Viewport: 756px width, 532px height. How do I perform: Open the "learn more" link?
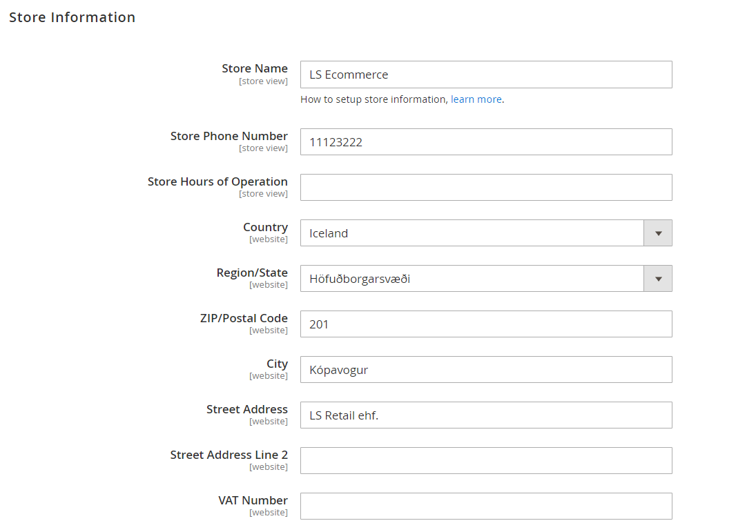[476, 99]
